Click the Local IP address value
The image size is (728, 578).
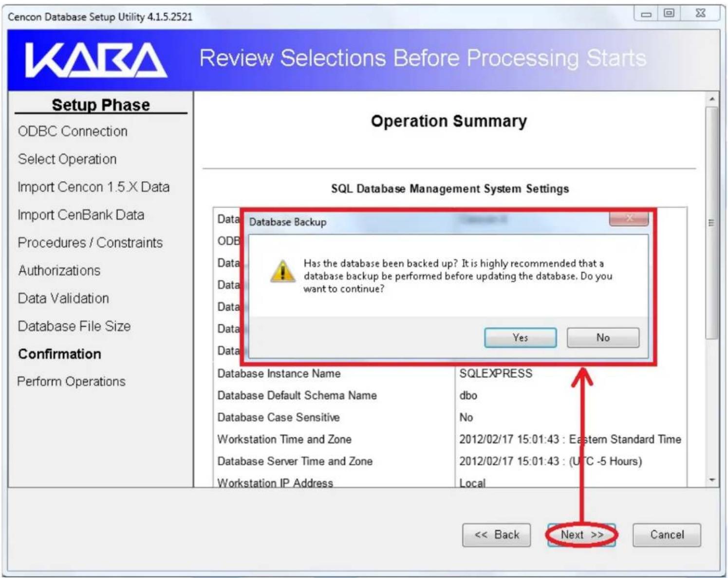click(x=472, y=483)
